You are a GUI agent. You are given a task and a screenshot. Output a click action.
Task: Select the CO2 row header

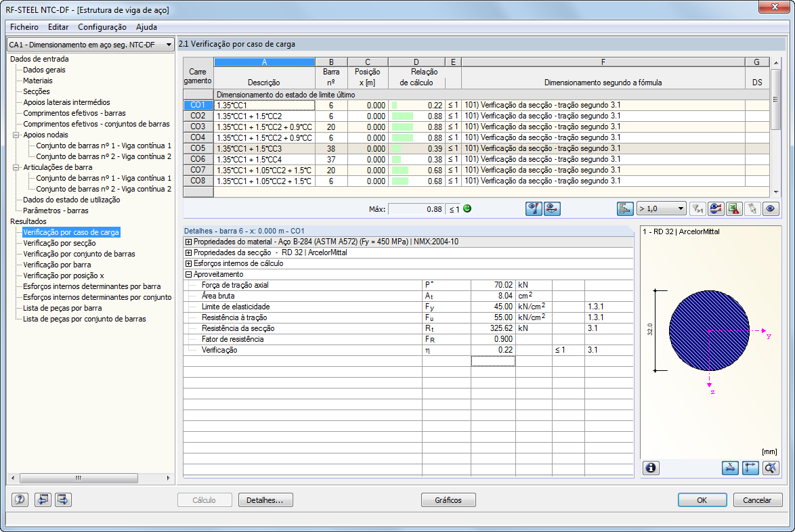click(198, 116)
